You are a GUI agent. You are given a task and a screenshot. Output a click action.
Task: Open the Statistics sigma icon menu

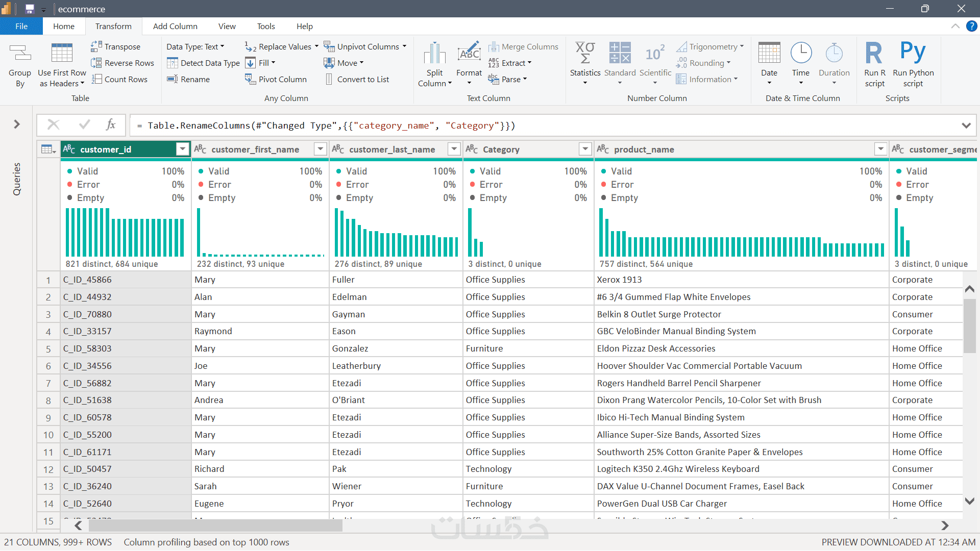[x=585, y=53]
